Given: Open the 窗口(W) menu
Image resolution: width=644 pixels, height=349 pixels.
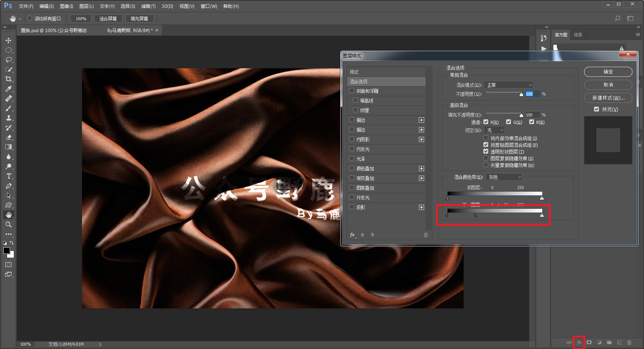Looking at the screenshot, I should pyautogui.click(x=209, y=6).
